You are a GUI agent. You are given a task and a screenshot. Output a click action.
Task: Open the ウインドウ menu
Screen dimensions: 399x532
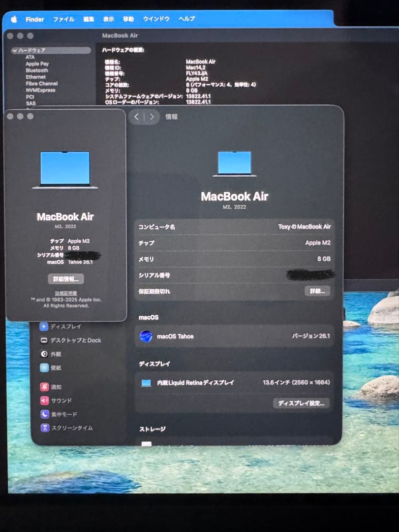(155, 19)
